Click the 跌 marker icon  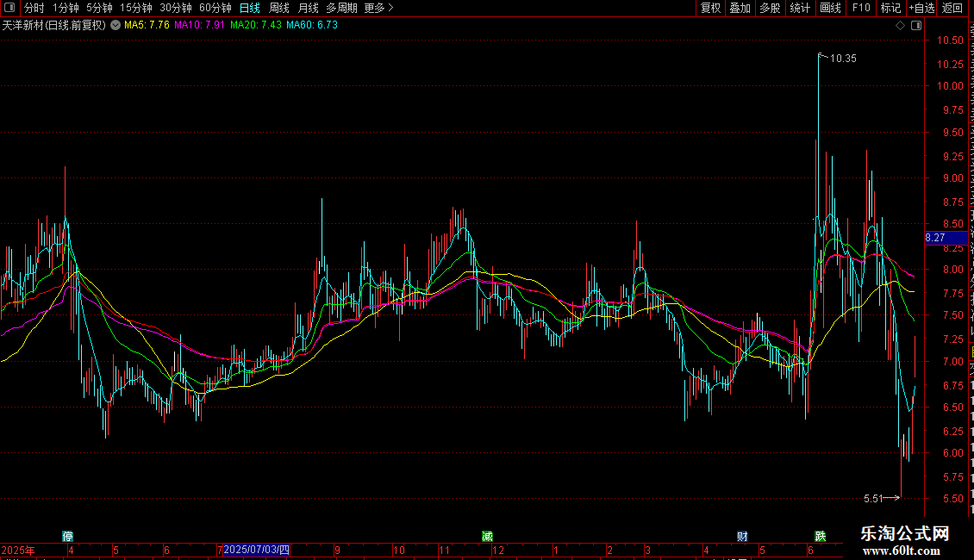pos(821,537)
